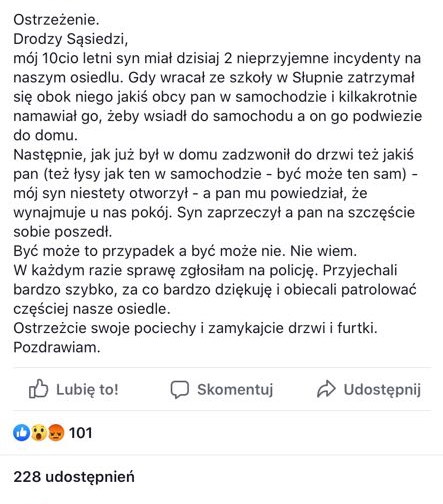Click the speech bubble comment icon

point(180,389)
